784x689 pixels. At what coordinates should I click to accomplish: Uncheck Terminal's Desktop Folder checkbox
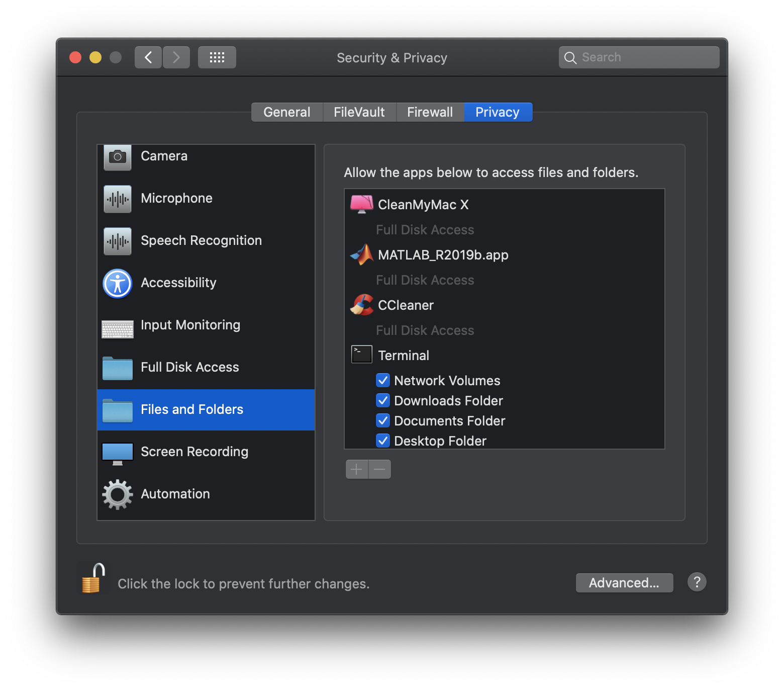[x=383, y=441]
